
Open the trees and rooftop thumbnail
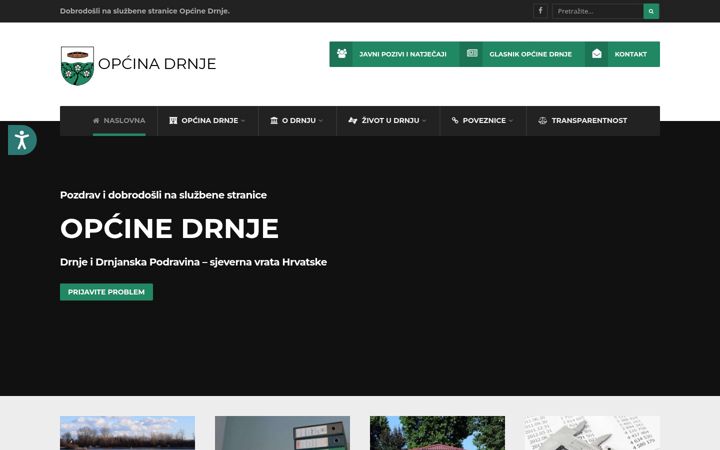(x=437, y=433)
